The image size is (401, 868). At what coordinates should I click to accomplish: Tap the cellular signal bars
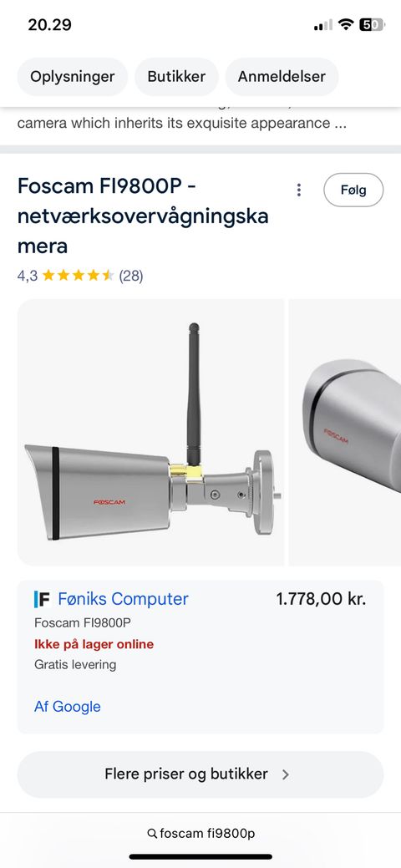[x=323, y=24]
